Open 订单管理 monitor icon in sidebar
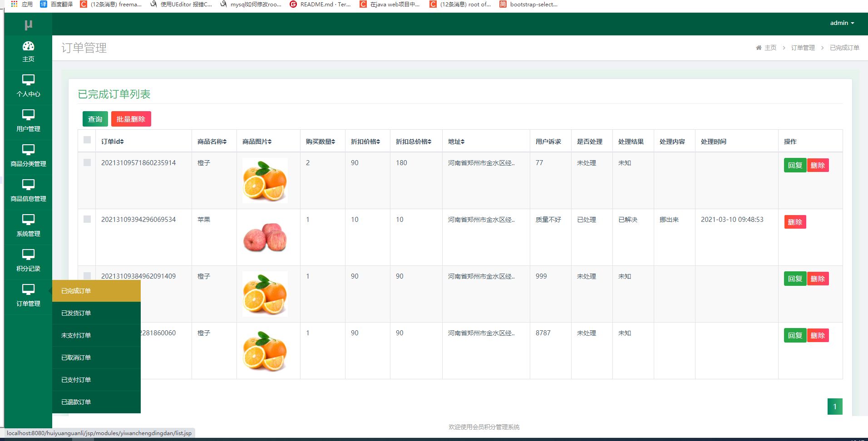Image resolution: width=868 pixels, height=441 pixels. click(28, 290)
